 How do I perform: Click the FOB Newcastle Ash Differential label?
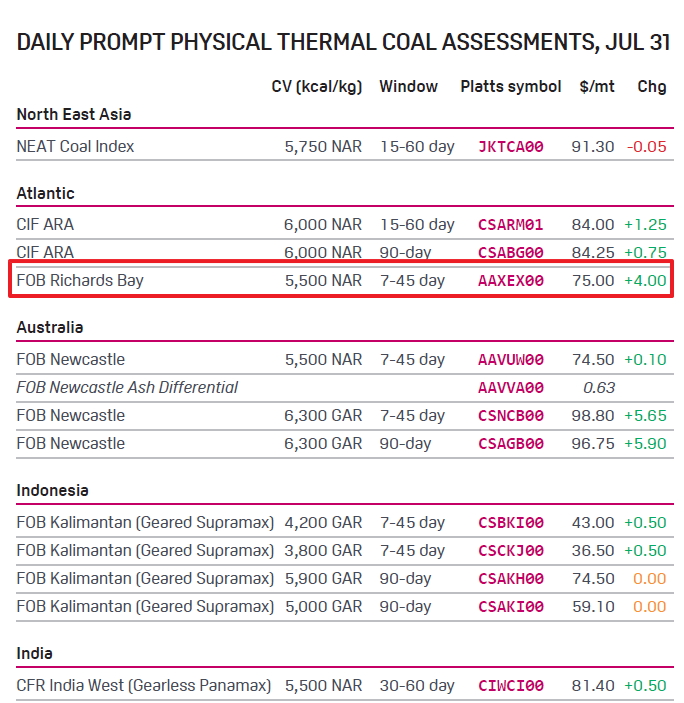(127, 387)
